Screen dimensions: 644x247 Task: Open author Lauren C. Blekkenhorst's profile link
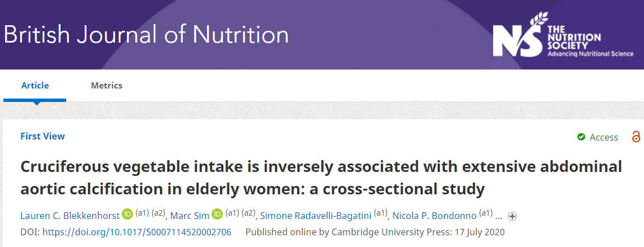pos(70,216)
